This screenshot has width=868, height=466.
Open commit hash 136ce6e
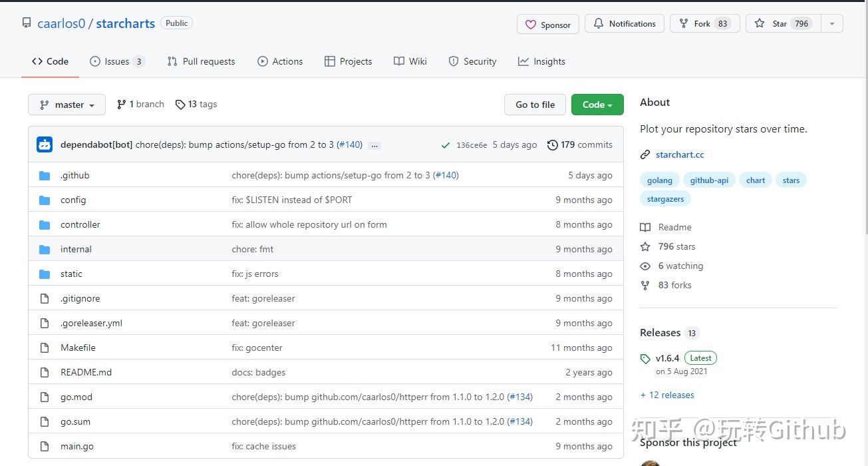[x=472, y=145]
